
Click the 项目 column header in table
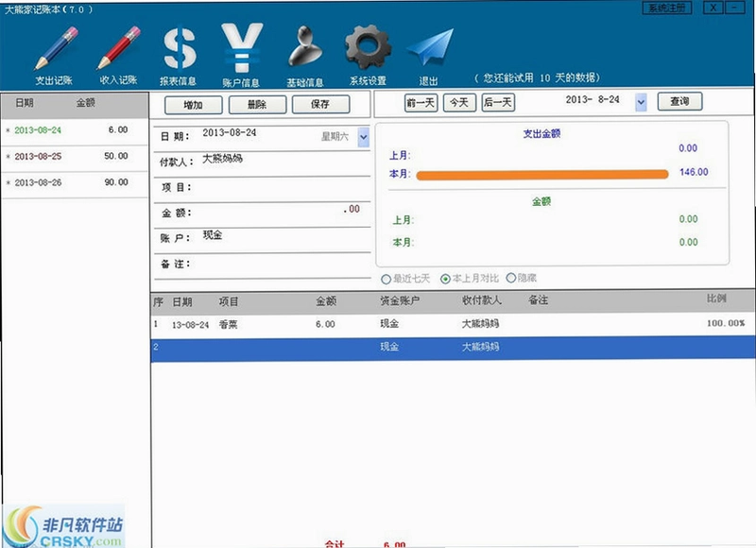pos(229,301)
